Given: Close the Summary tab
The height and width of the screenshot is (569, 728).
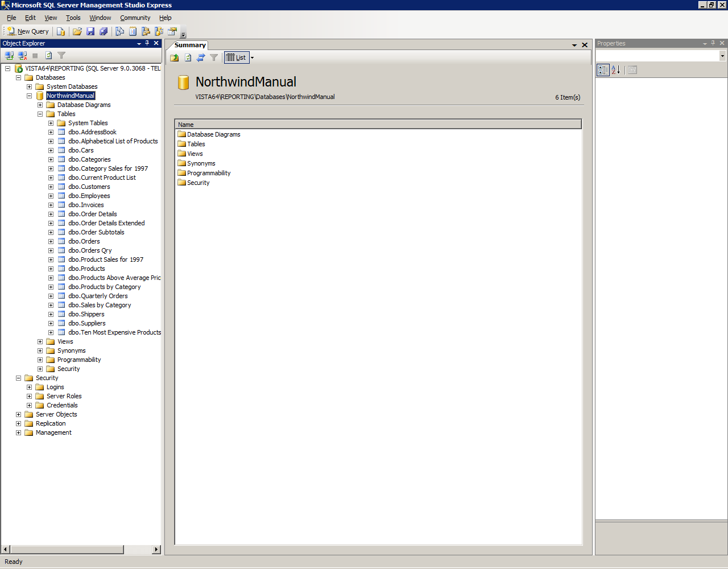Looking at the screenshot, I should tap(585, 45).
